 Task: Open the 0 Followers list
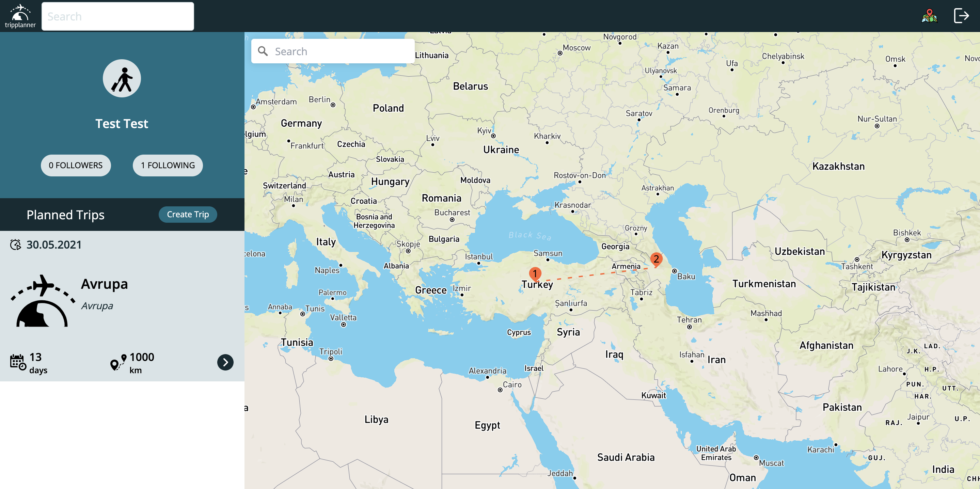pos(76,165)
